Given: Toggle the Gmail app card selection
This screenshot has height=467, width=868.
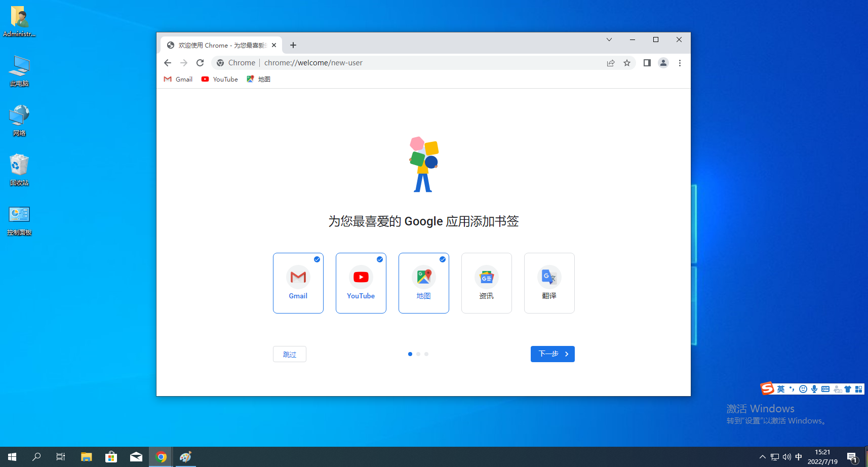Looking at the screenshot, I should 298,283.
